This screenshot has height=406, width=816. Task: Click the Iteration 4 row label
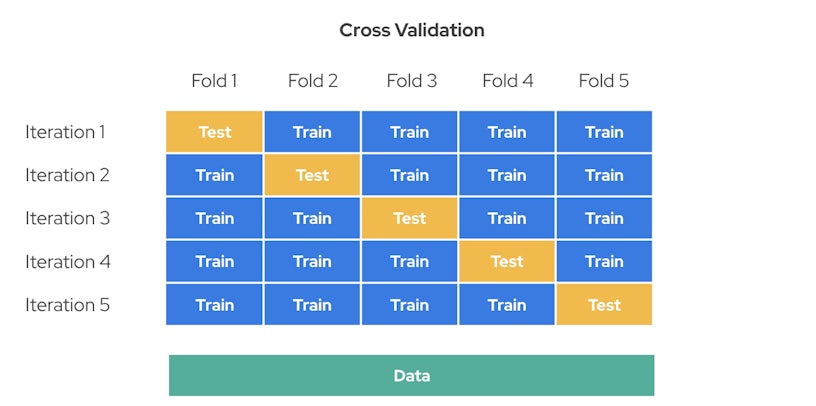(67, 261)
